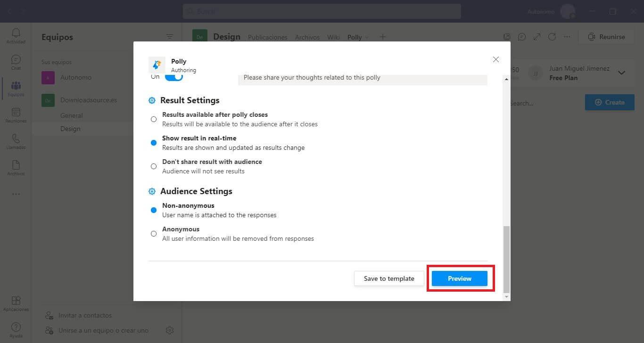Screen dimensions: 644x343
Task: Open the tab conversation icon
Action: (522, 37)
